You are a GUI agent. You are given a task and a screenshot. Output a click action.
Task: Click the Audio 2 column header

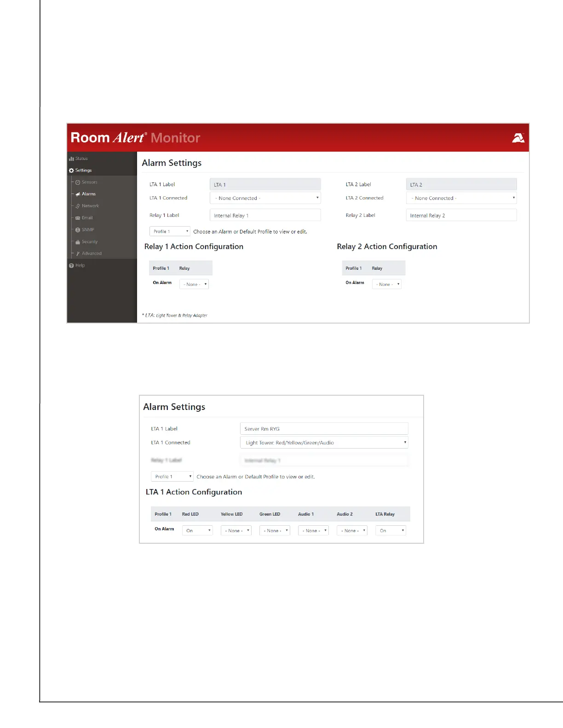pos(345,514)
